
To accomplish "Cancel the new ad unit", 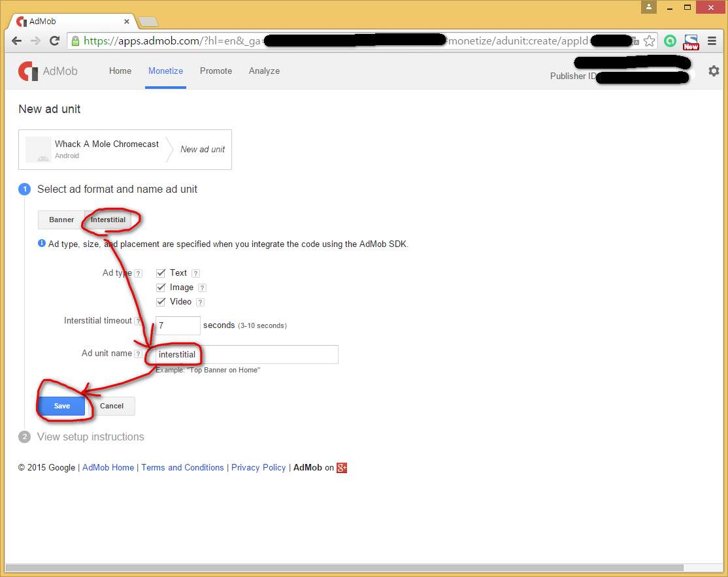I will tap(112, 406).
